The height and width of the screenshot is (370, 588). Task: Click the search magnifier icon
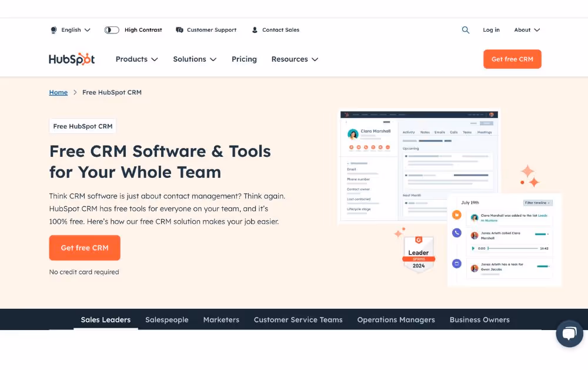coord(465,30)
